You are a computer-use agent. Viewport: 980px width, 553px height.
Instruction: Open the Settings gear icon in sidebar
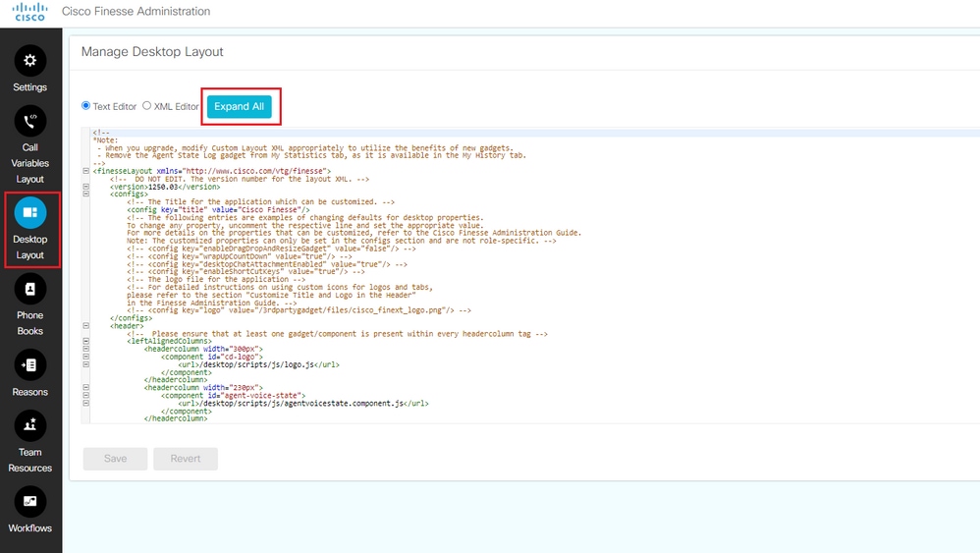(x=30, y=61)
